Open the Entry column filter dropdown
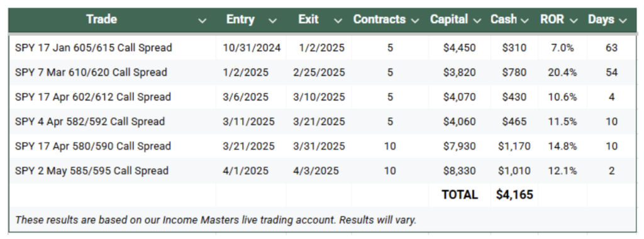This screenshot has width=644, height=239. point(272,21)
